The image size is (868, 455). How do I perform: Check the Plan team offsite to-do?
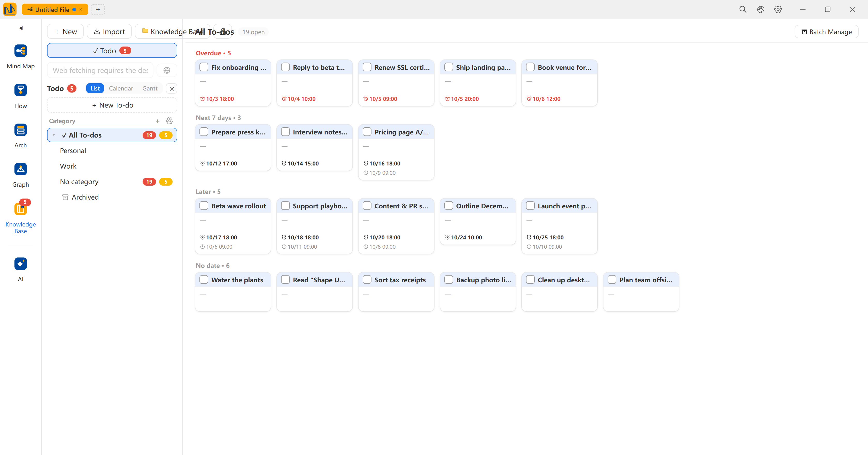point(612,280)
